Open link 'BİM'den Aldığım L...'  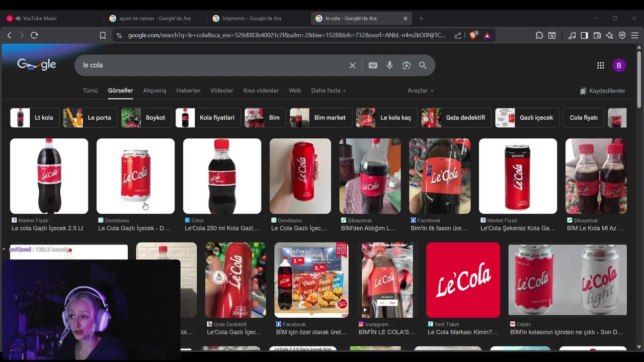368,228
